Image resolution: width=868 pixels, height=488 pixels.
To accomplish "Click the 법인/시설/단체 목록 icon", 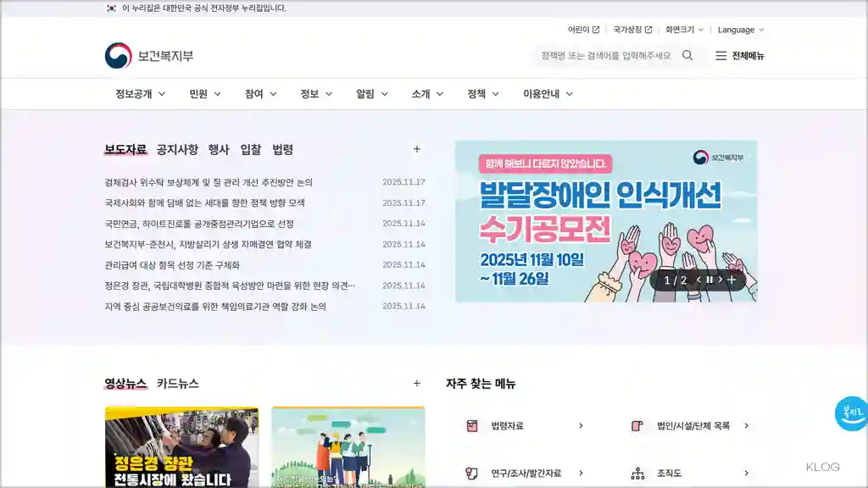I will (x=637, y=426).
